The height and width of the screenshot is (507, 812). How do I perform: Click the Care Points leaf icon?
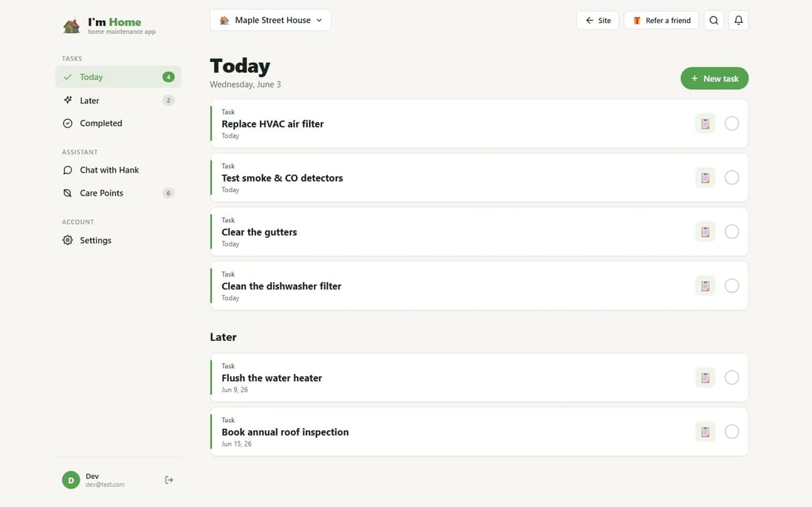[67, 193]
